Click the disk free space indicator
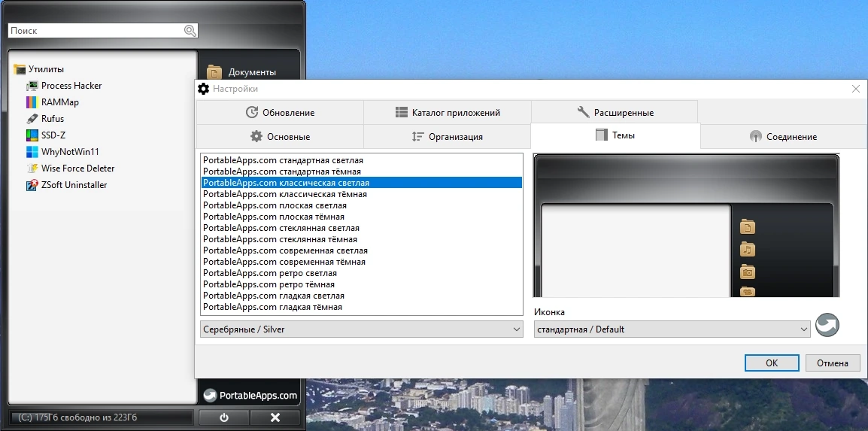This screenshot has width=868, height=431. click(100, 417)
